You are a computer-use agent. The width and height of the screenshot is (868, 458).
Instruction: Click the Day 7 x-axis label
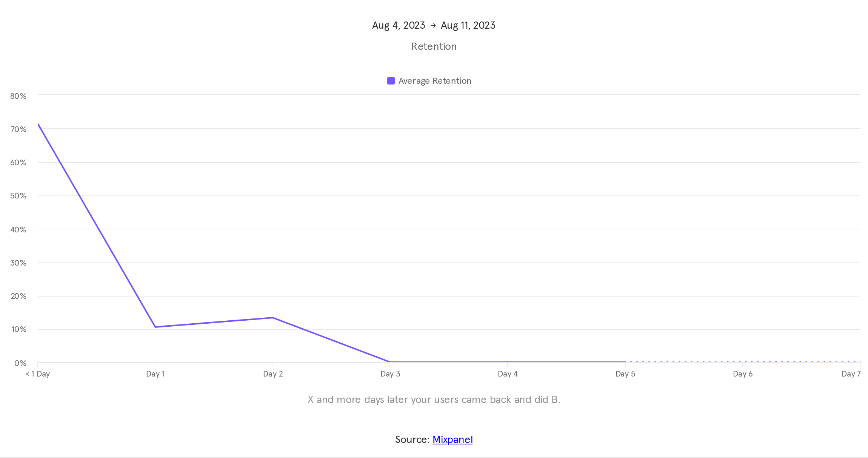click(x=851, y=374)
